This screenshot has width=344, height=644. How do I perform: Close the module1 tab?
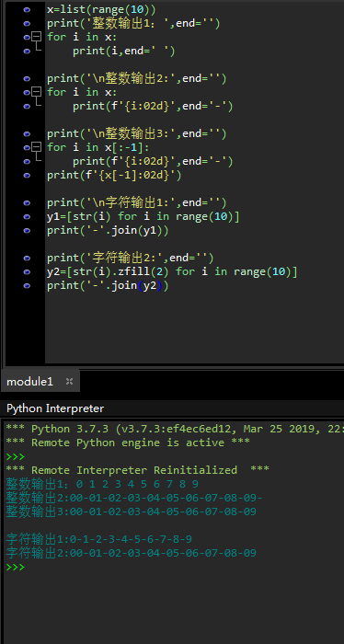[x=69, y=382]
